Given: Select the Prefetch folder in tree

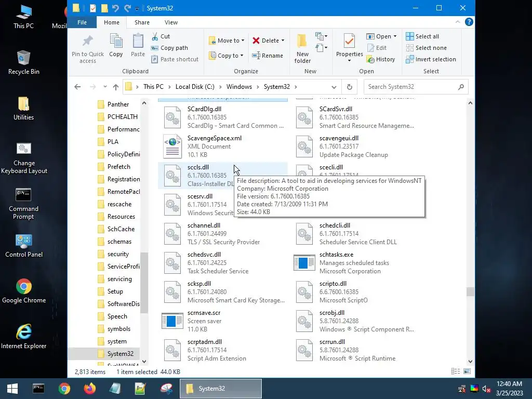Looking at the screenshot, I should point(118,167).
